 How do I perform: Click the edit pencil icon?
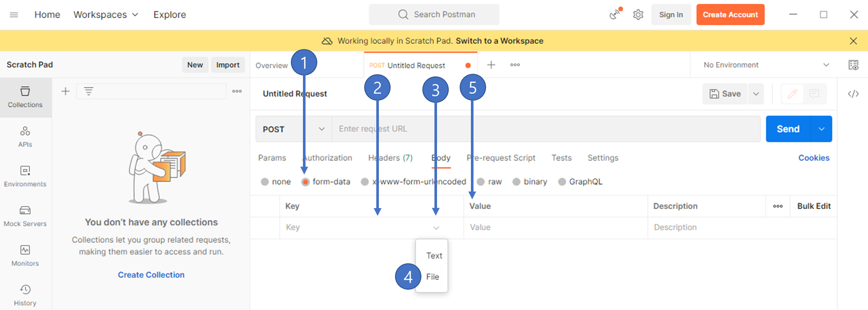[x=792, y=94]
